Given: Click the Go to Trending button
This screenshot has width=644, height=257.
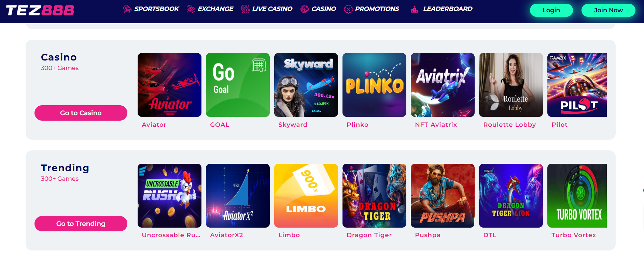Looking at the screenshot, I should pos(81,224).
